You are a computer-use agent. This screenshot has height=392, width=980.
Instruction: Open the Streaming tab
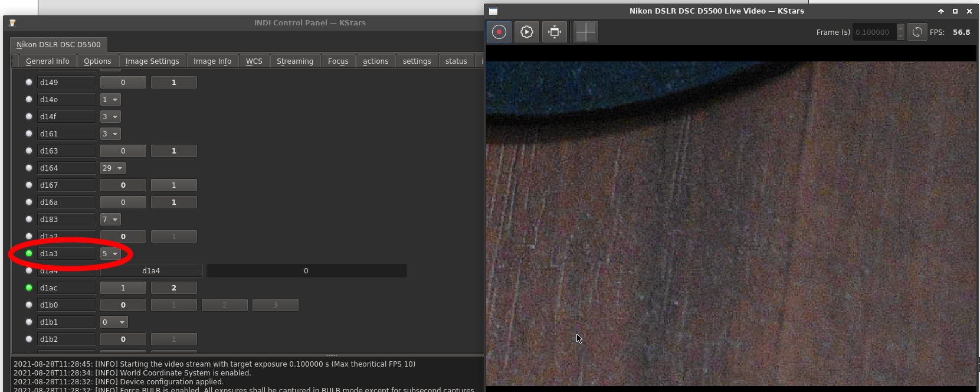[295, 61]
